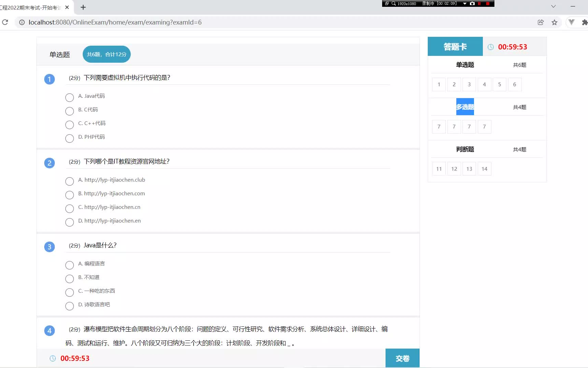Take a snapshot with the recorder camera icon
This screenshot has height=368, width=588.
pos(472,3)
